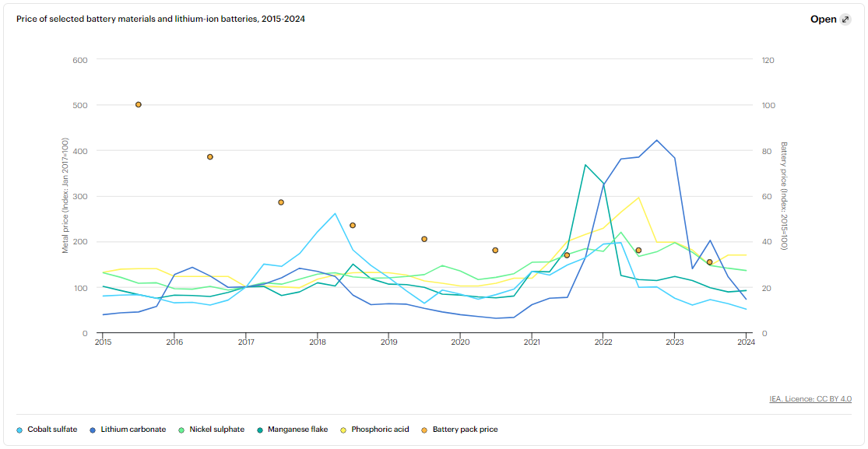
Task: Toggle Lithium carbonate series in legend
Action: [x=133, y=430]
